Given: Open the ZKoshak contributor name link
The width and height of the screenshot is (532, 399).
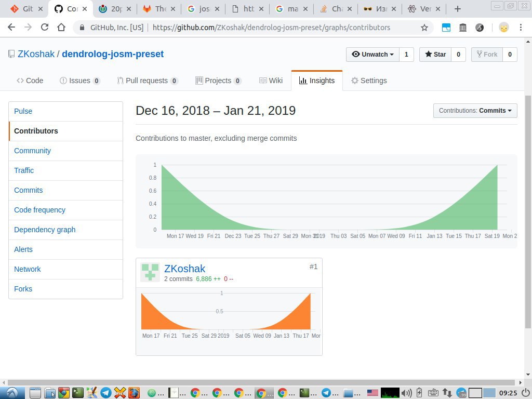Looking at the screenshot, I should pos(184,269).
